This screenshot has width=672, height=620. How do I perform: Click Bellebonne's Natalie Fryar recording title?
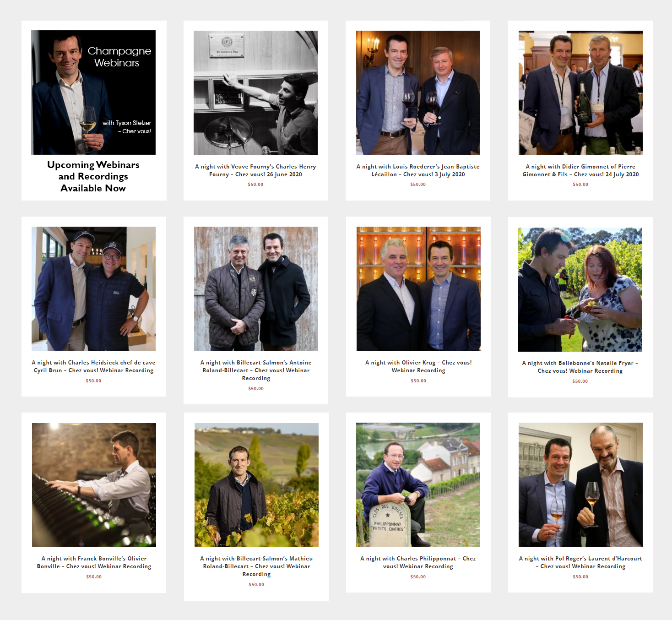tap(580, 367)
